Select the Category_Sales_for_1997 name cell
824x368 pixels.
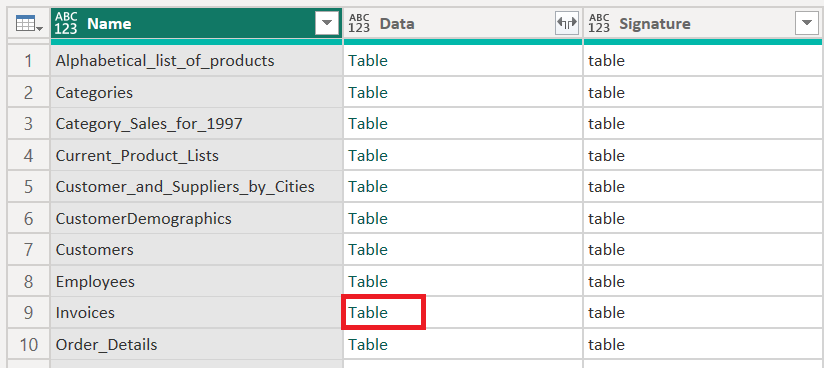point(197,124)
